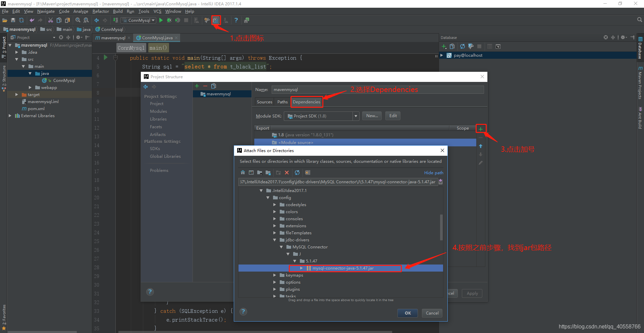Expand External Libraries in project tree

10,116
